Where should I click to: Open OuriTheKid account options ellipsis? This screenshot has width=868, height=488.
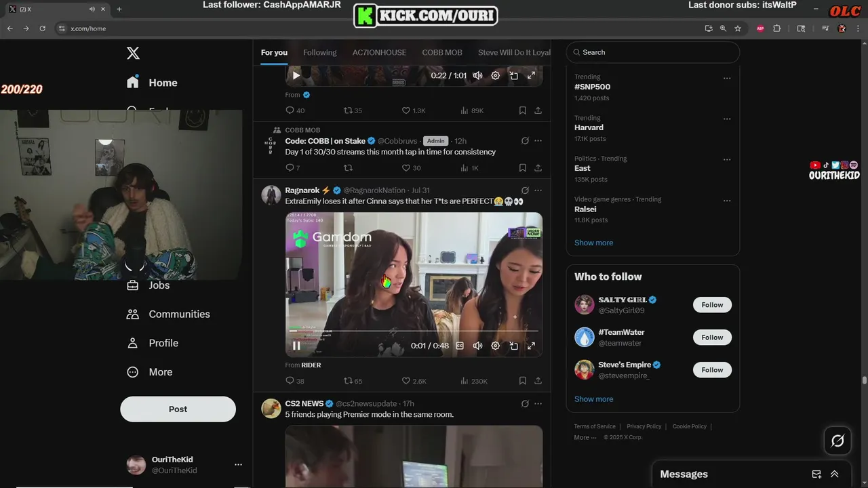238,465
